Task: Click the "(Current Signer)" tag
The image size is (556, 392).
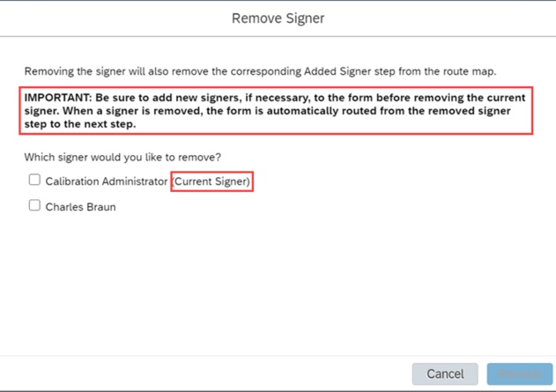Action: (212, 181)
